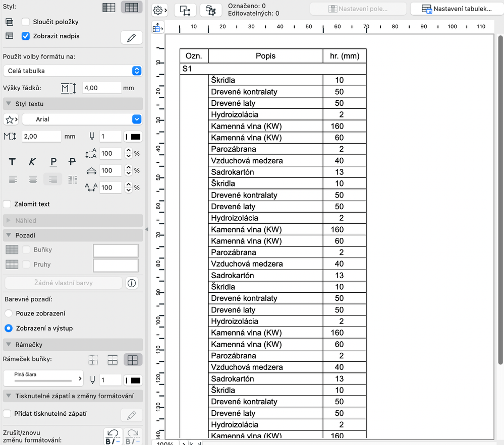Click the Ozn. column header

(x=194, y=56)
